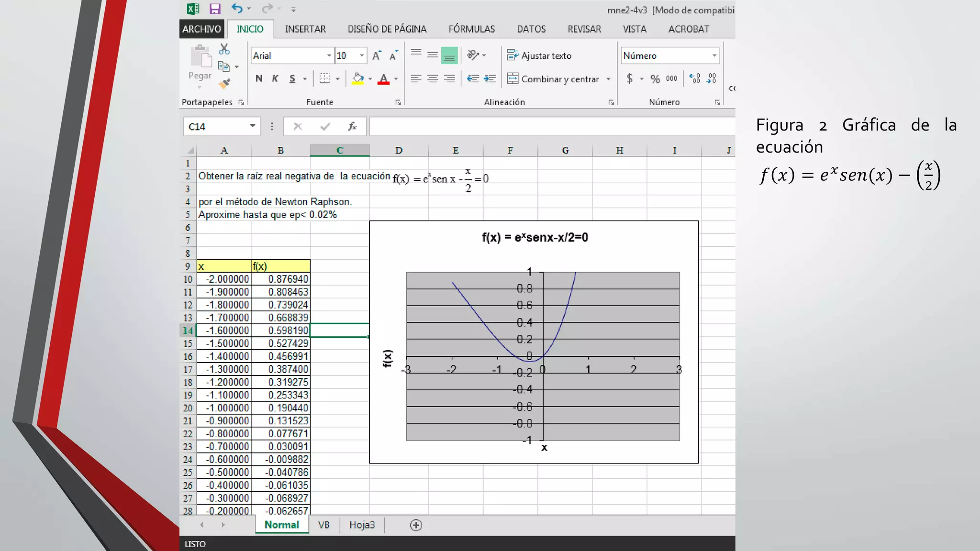Image resolution: width=980 pixels, height=551 pixels.
Task: Click the Insert Function fx icon
Action: (x=353, y=126)
